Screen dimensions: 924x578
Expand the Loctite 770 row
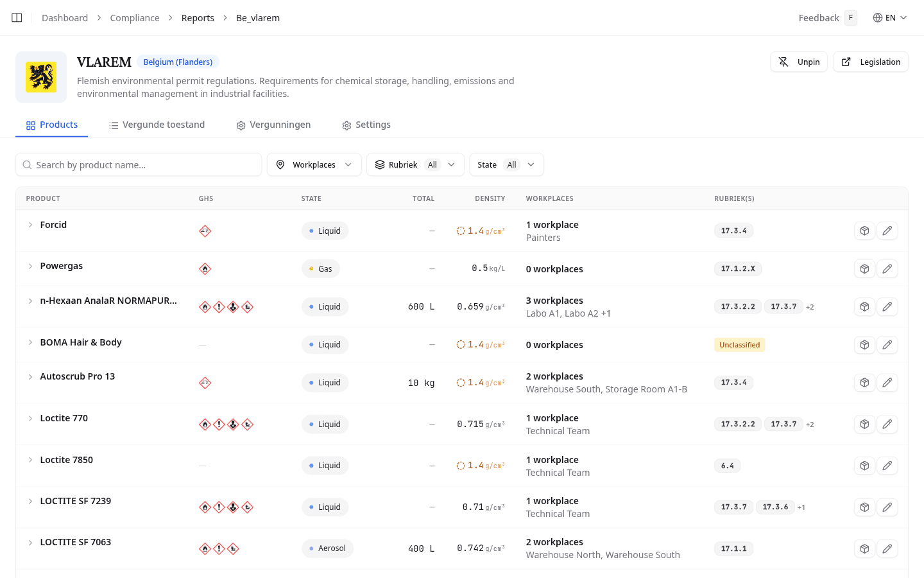30,418
